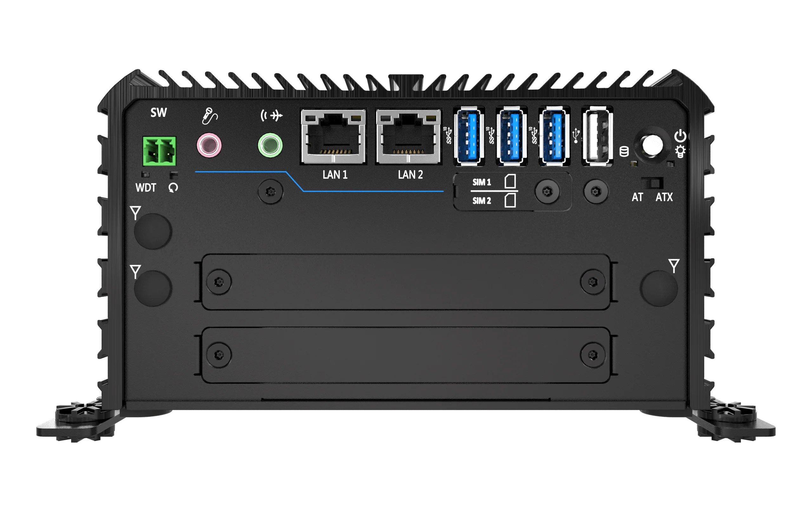The height and width of the screenshot is (507, 812).
Task: Click the power symbol icon
Action: 680,136
